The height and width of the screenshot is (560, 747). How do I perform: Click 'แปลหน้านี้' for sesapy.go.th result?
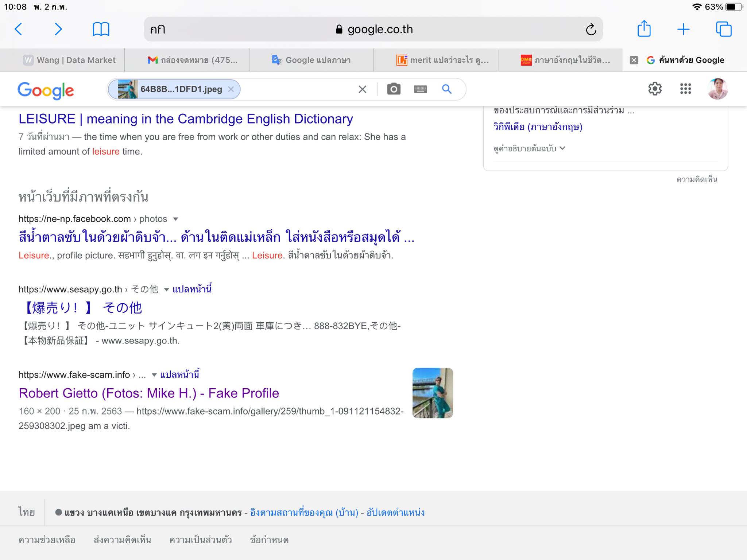[x=192, y=289]
